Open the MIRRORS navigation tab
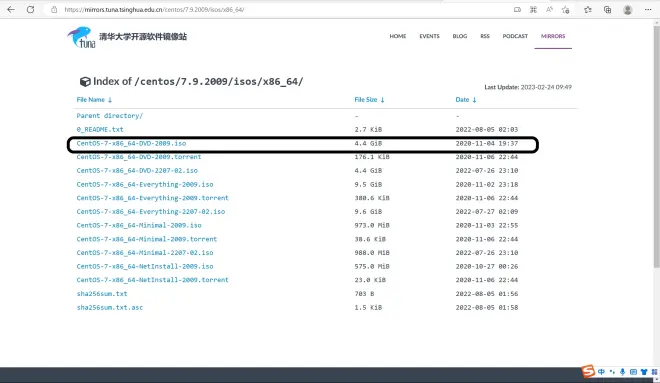The height and width of the screenshot is (383, 660). (553, 36)
